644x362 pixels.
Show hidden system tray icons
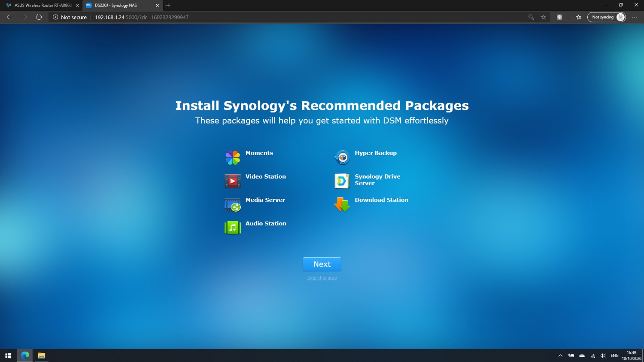560,356
